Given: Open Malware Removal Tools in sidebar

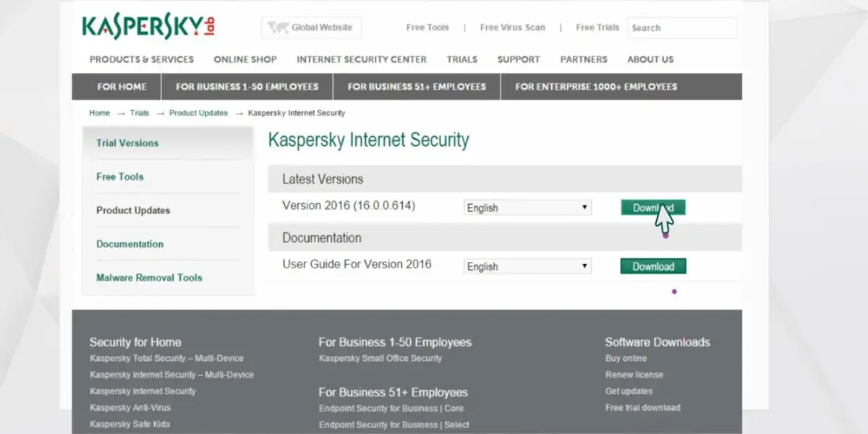Looking at the screenshot, I should coord(149,278).
